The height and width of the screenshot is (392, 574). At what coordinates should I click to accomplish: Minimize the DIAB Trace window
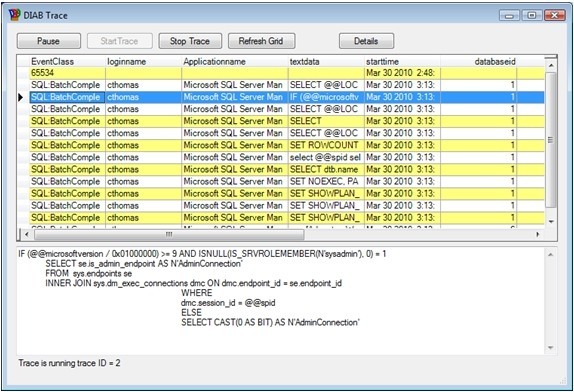(509, 15)
